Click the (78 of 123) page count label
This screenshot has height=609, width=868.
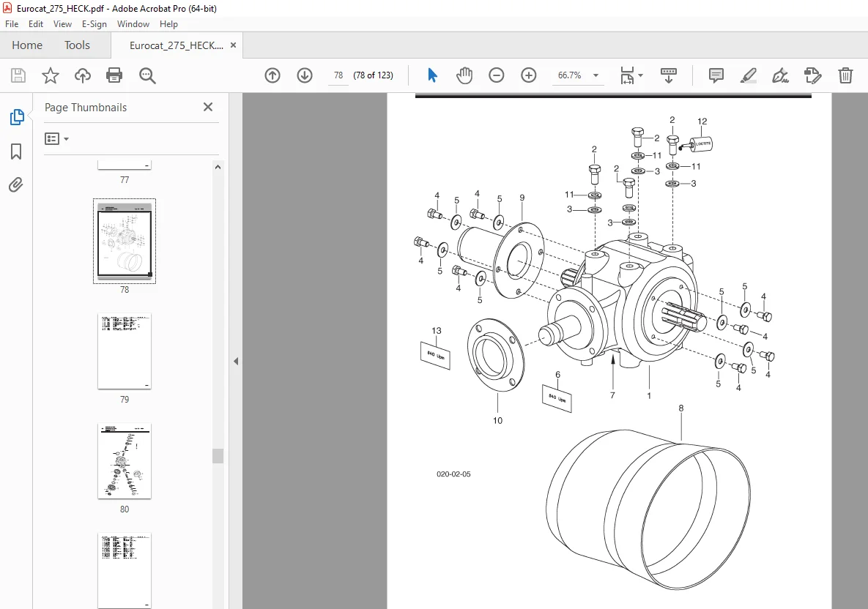click(374, 75)
